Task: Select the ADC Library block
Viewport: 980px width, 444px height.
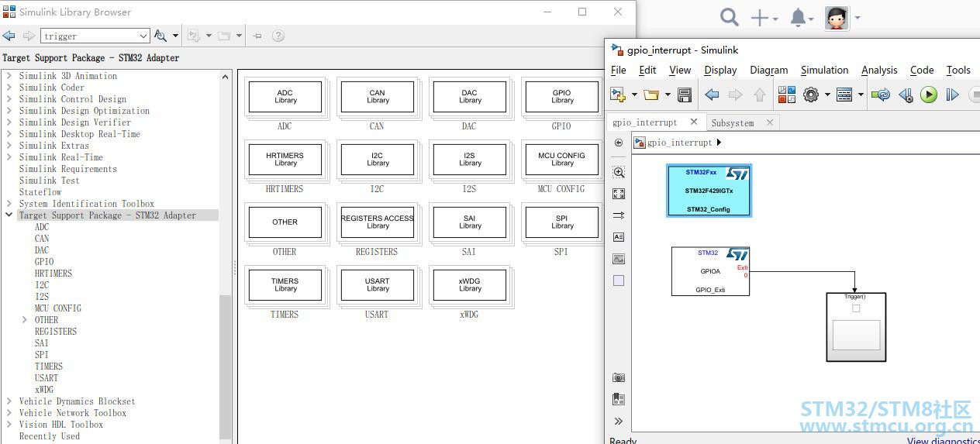Action: click(285, 97)
